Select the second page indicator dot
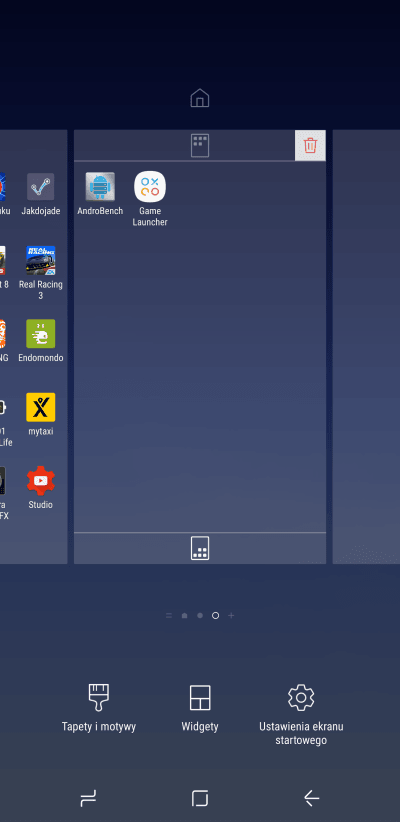Viewport: 400px width, 822px height. point(200,615)
